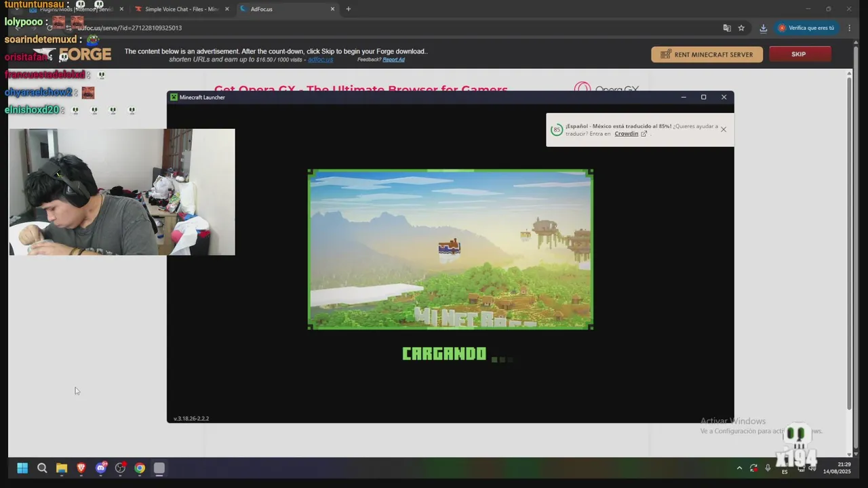This screenshot has height=488, width=868.
Task: Click the Minecraft loading splash image
Action: (x=450, y=249)
